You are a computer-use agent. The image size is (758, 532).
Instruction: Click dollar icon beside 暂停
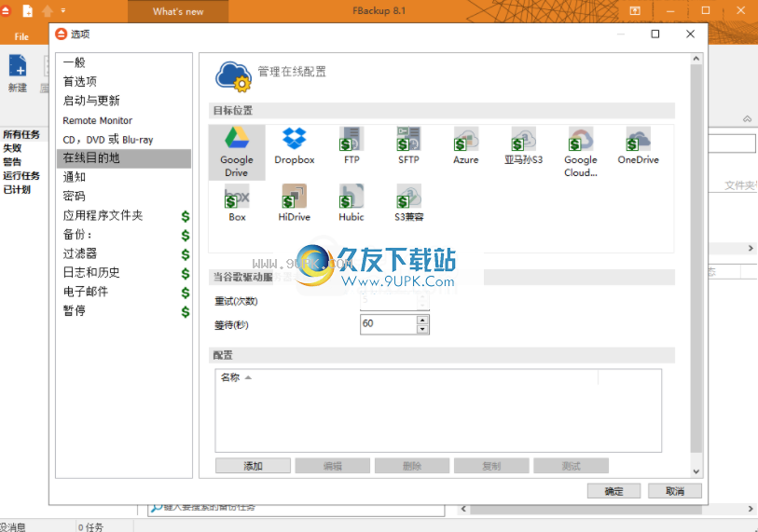point(186,312)
